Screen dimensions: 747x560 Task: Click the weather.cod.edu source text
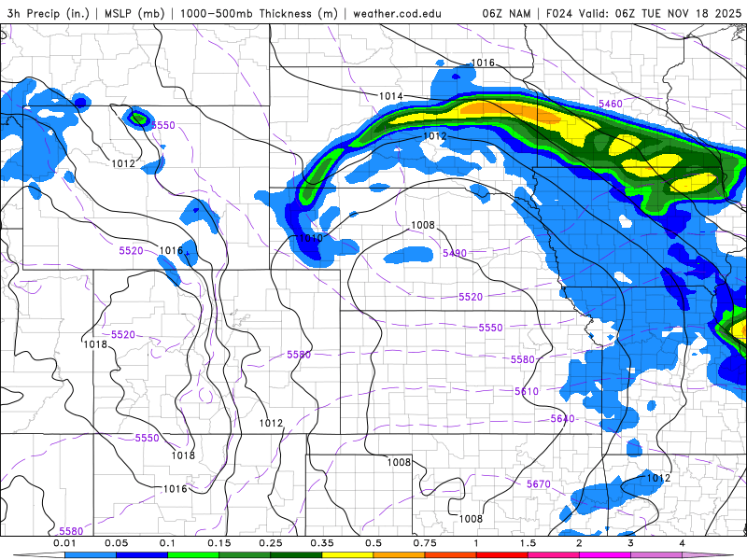point(397,13)
